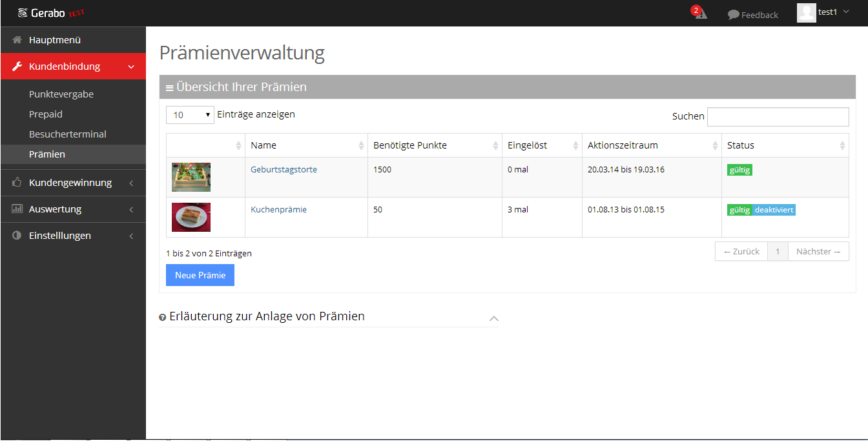Sort the table by Name column
Viewport: 868px width, 441px height.
[x=306, y=145]
